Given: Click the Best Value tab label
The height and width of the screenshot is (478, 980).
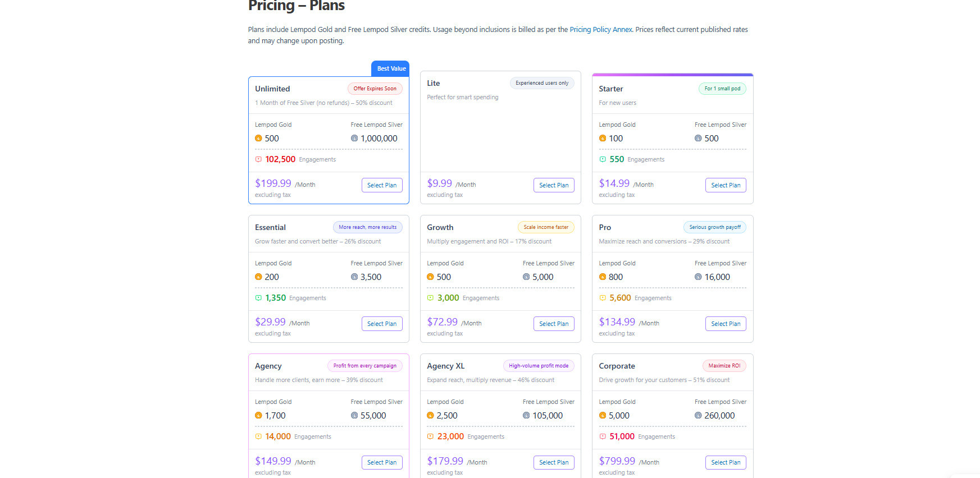Looking at the screenshot, I should point(391,68).
